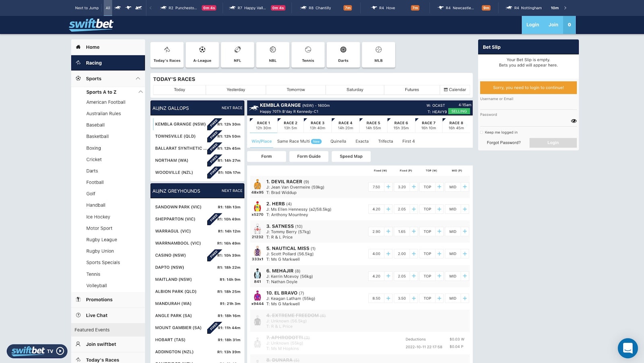The height and width of the screenshot is (363, 644).
Task: Open the race Calendar icon
Action: pos(446,89)
